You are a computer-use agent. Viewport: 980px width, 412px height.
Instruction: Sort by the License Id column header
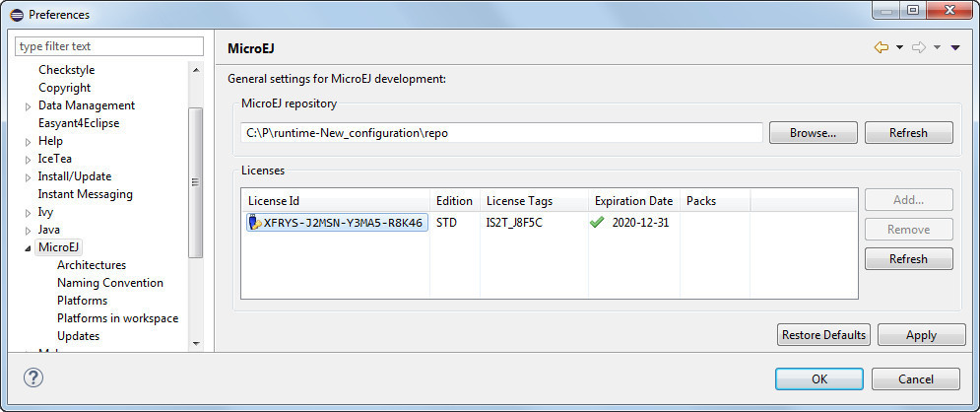[336, 201]
